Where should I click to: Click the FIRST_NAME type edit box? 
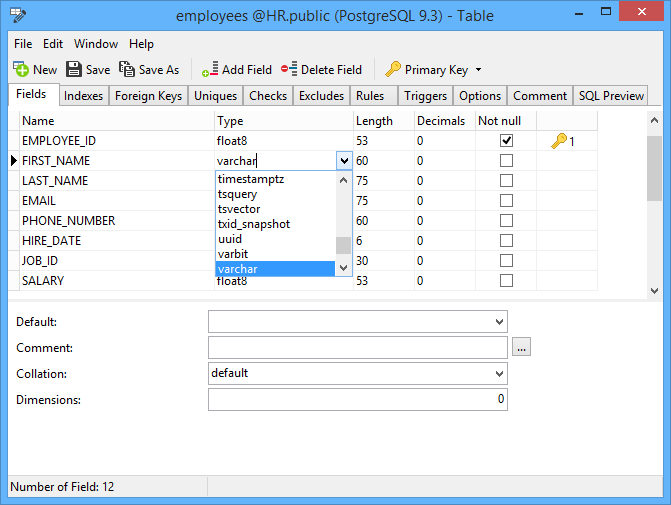coord(276,161)
